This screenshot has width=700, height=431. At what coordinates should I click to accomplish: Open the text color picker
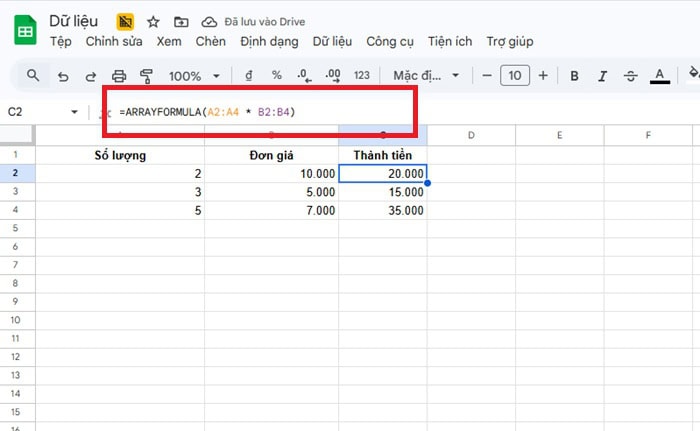tap(659, 76)
